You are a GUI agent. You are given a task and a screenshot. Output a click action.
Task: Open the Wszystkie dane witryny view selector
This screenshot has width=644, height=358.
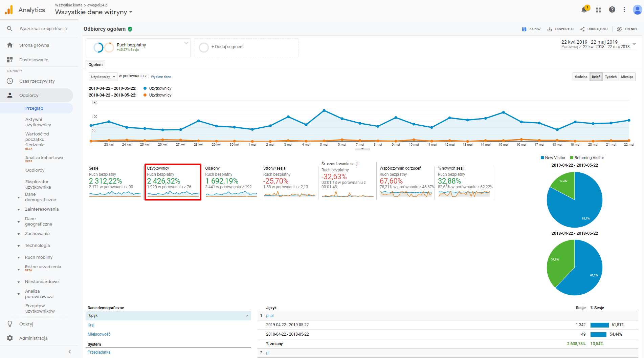pos(94,12)
